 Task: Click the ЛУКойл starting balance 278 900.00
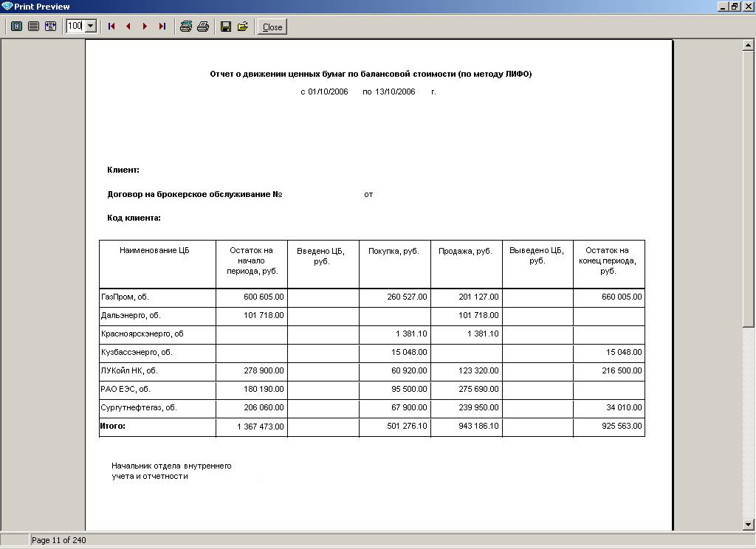(264, 370)
